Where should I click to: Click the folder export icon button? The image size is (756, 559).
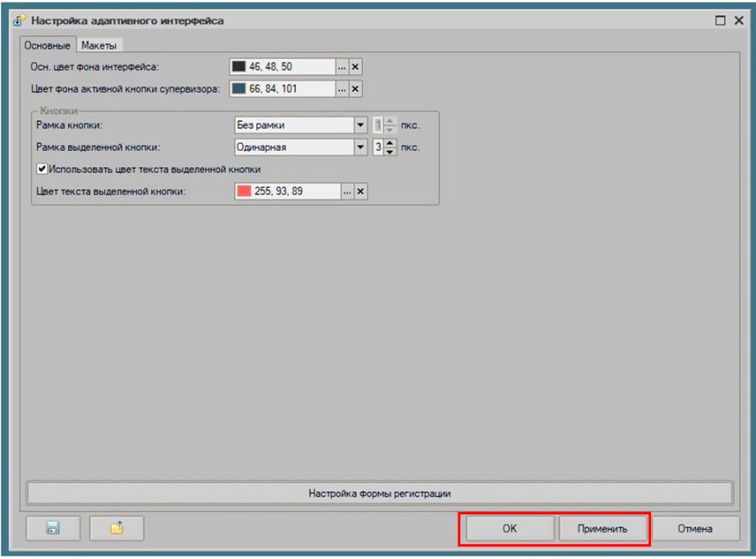117,528
